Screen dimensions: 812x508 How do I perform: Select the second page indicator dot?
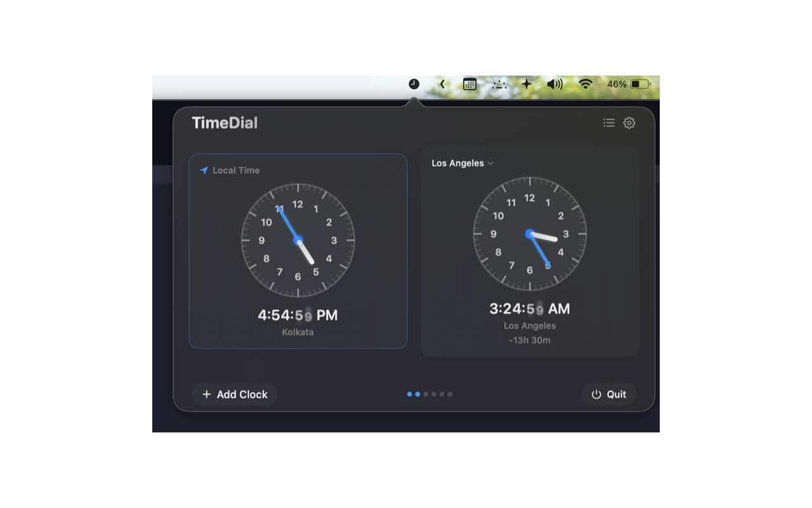417,394
